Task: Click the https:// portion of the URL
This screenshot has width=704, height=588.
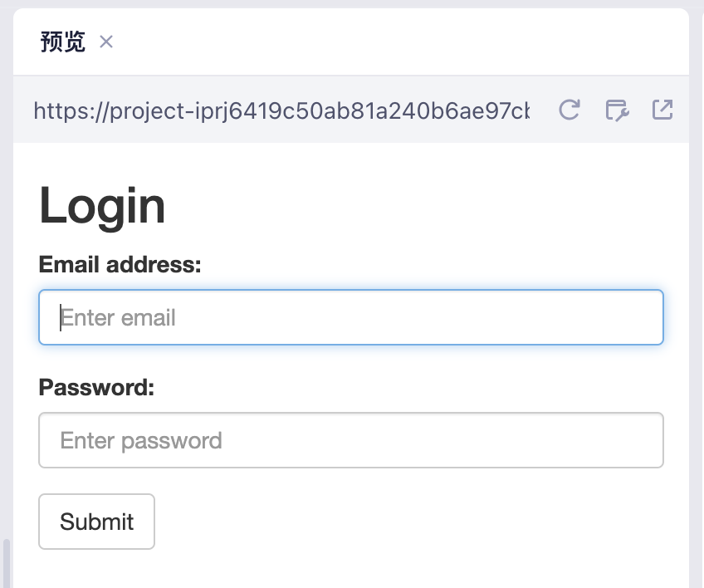Action: (71, 110)
